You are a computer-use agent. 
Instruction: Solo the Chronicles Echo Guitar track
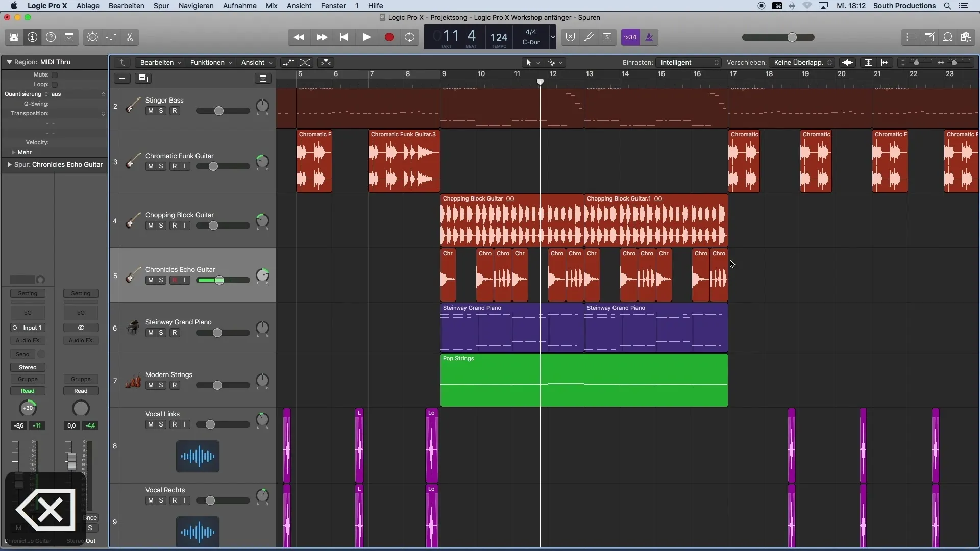click(160, 280)
